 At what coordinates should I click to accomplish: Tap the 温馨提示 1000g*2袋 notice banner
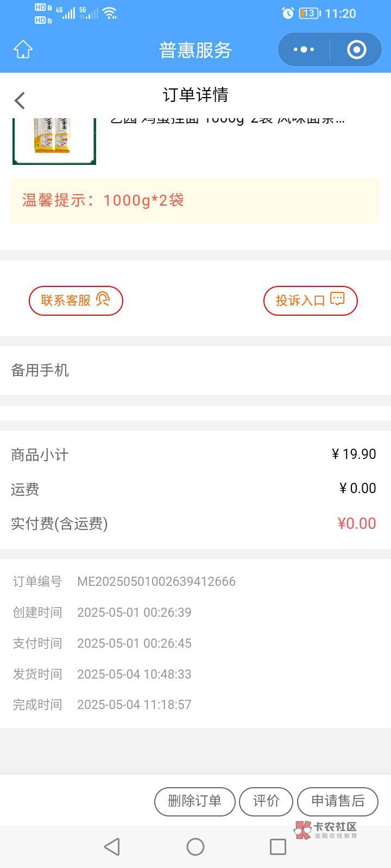click(195, 200)
